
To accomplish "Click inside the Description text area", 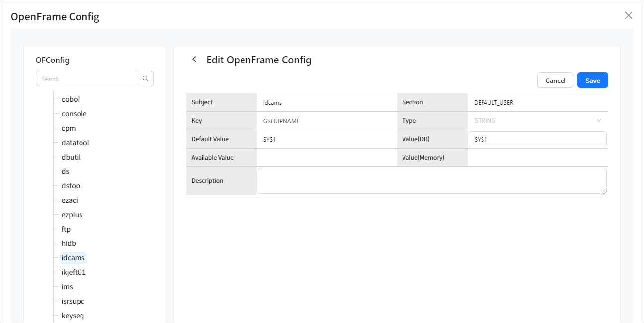I will pyautogui.click(x=432, y=181).
